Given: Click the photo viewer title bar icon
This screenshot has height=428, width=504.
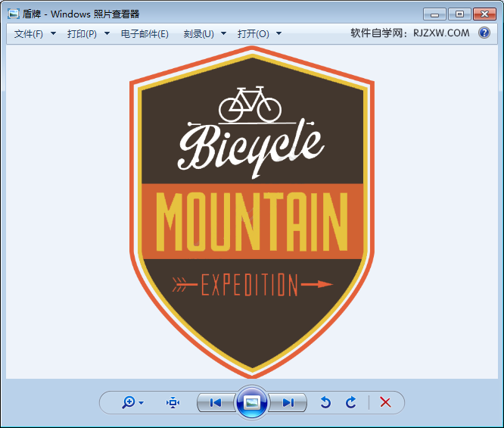Looking at the screenshot, I should [14, 14].
